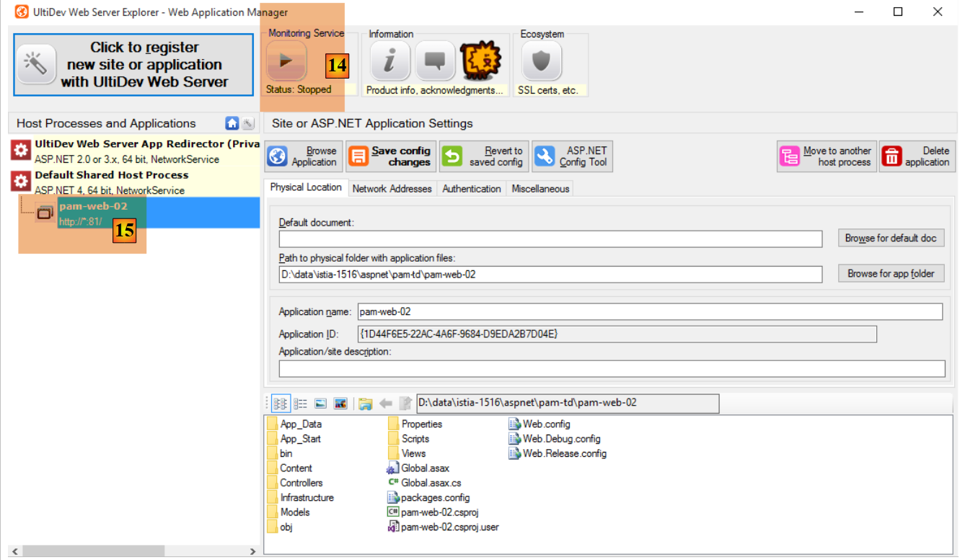Click the orange bug icon in Information
The width and height of the screenshot is (960, 560).
click(x=480, y=61)
